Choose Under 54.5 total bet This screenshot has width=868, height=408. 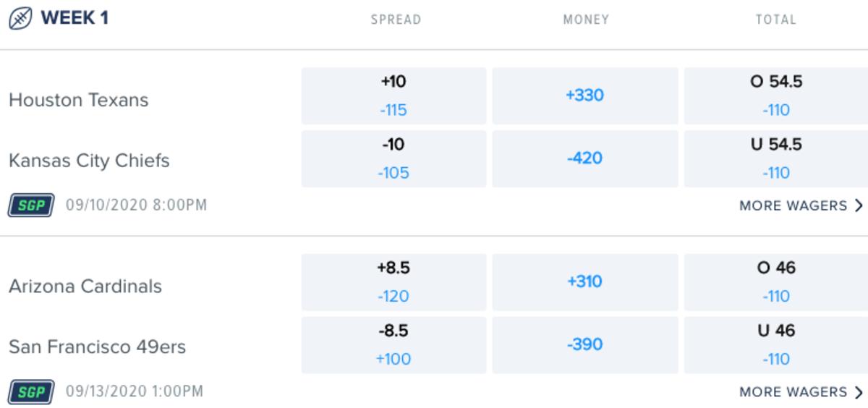point(775,158)
